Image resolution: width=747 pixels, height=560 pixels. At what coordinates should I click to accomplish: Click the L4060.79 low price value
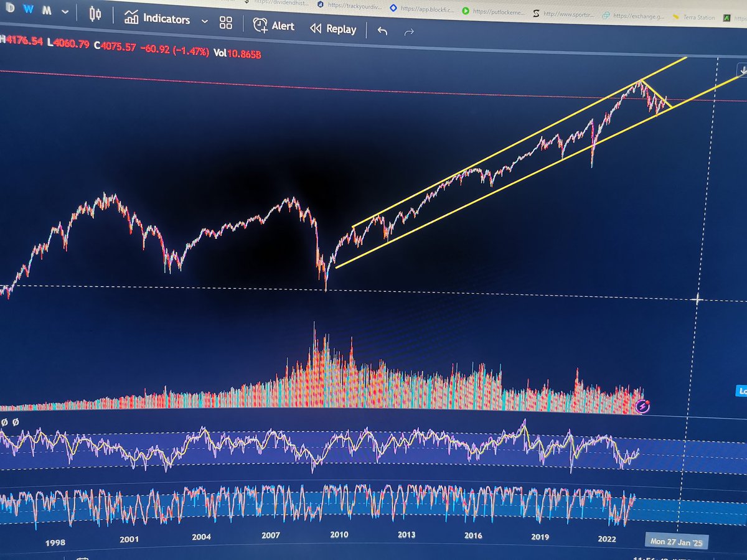[68, 44]
